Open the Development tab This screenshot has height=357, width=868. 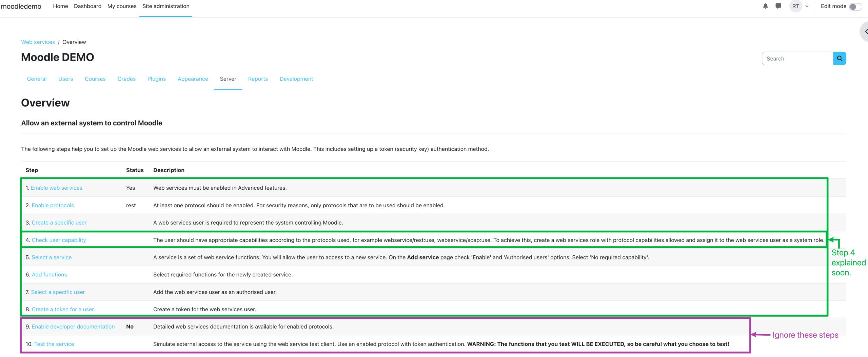(296, 79)
